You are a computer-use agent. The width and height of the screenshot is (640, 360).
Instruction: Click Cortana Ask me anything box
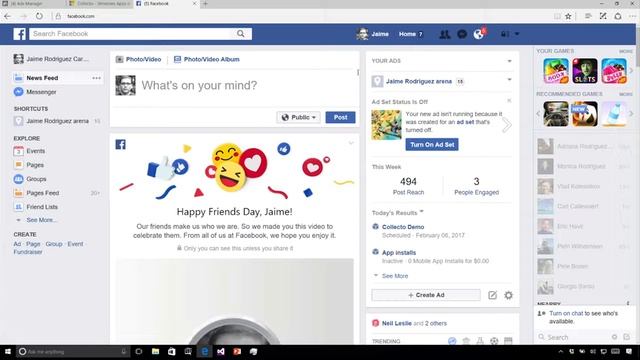pyautogui.click(x=73, y=351)
